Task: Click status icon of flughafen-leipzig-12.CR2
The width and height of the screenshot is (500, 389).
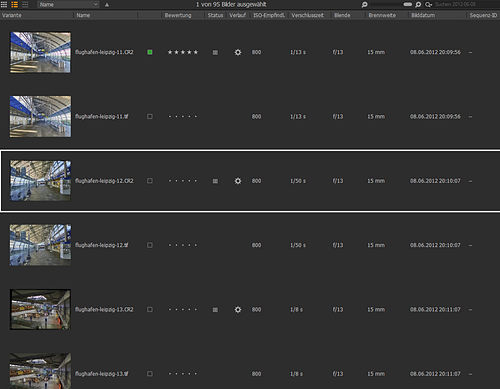Action: [215, 181]
